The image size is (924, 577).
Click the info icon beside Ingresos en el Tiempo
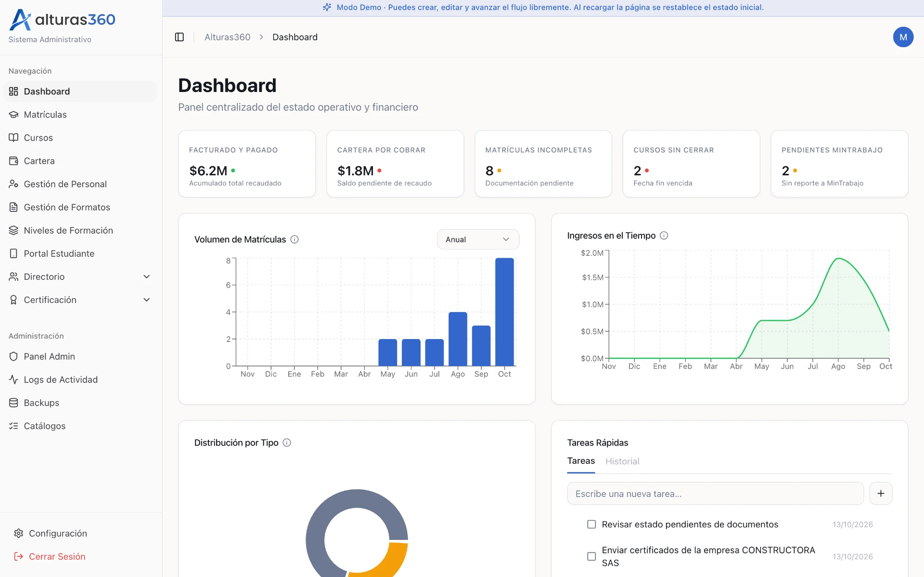[664, 236]
